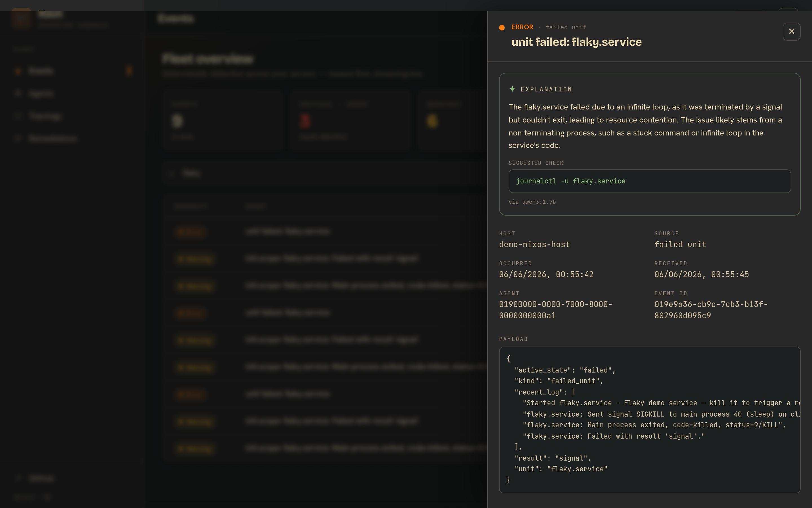Click the green sparkle Explanation icon
The width and height of the screenshot is (812, 508).
point(512,89)
